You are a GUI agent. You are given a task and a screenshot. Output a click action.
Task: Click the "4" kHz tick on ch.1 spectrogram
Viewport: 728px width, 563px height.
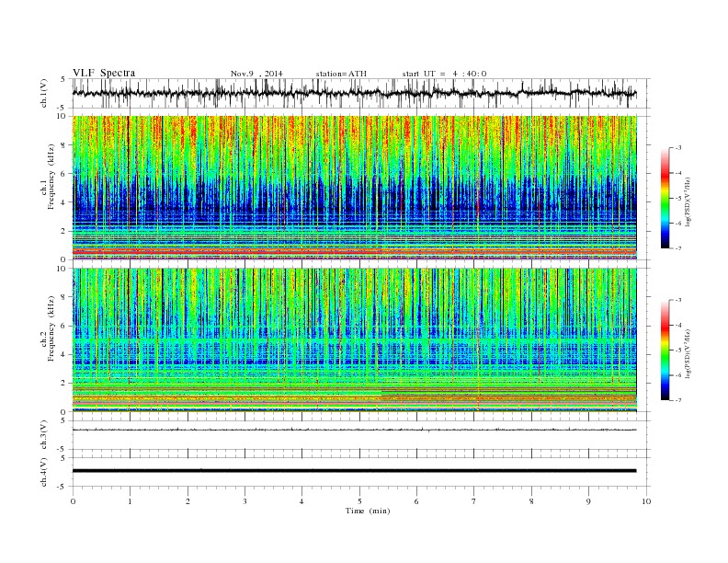(64, 202)
